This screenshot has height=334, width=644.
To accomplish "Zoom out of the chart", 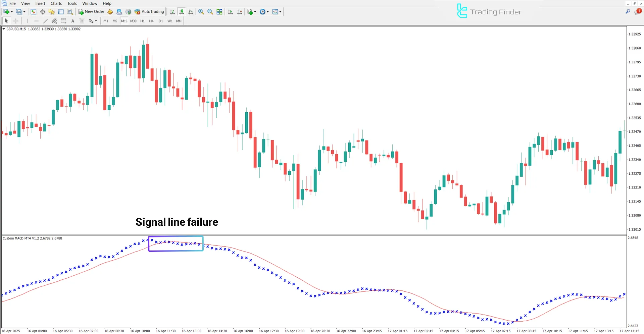I will point(210,11).
